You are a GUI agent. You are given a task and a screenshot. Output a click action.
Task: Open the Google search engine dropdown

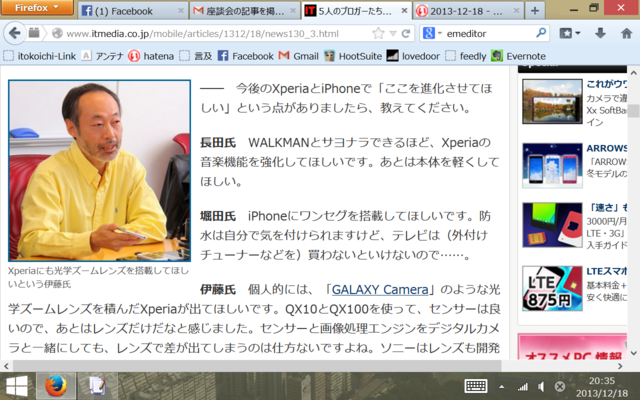[432, 33]
